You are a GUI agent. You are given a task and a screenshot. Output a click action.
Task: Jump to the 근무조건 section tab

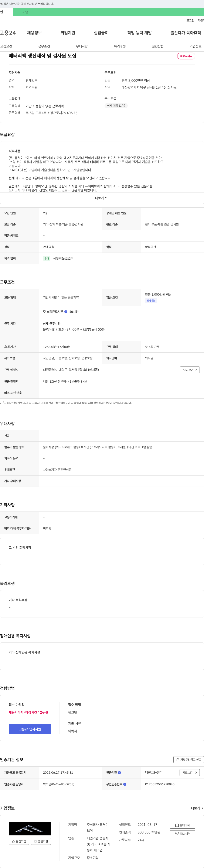tap(44, 46)
